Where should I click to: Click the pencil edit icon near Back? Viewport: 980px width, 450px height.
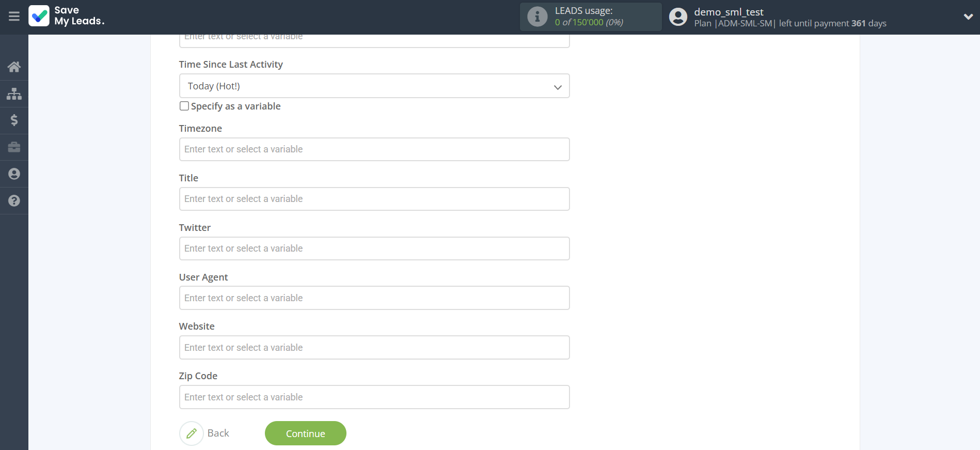[192, 433]
